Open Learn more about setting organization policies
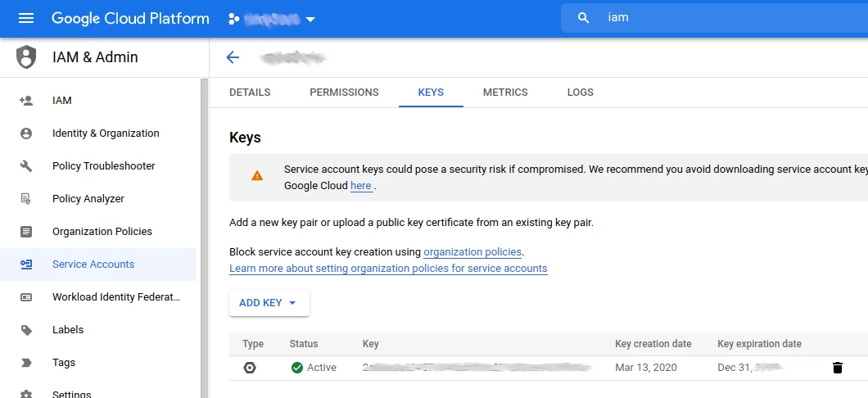 (388, 269)
